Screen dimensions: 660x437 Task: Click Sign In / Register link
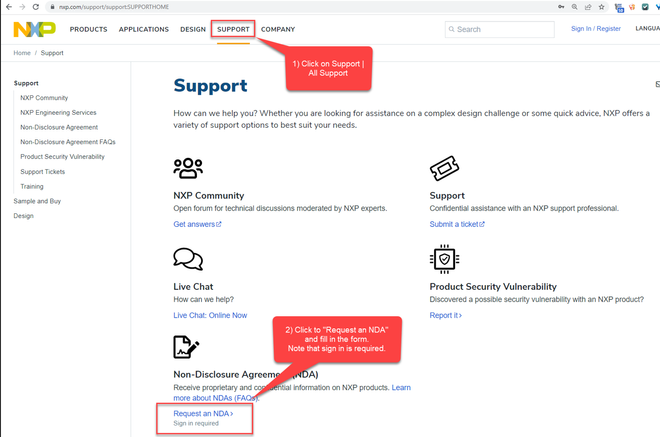596,28
